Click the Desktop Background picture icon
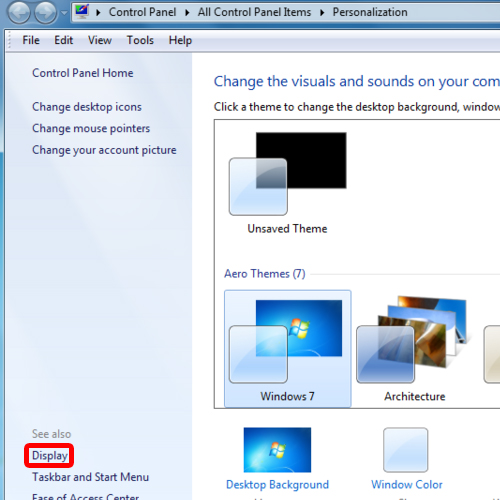Screen dimensions: 500x500 point(277,450)
